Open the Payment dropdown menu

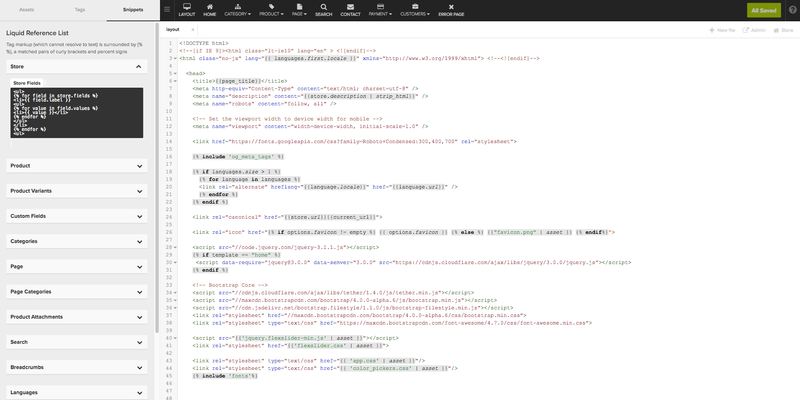tap(380, 10)
